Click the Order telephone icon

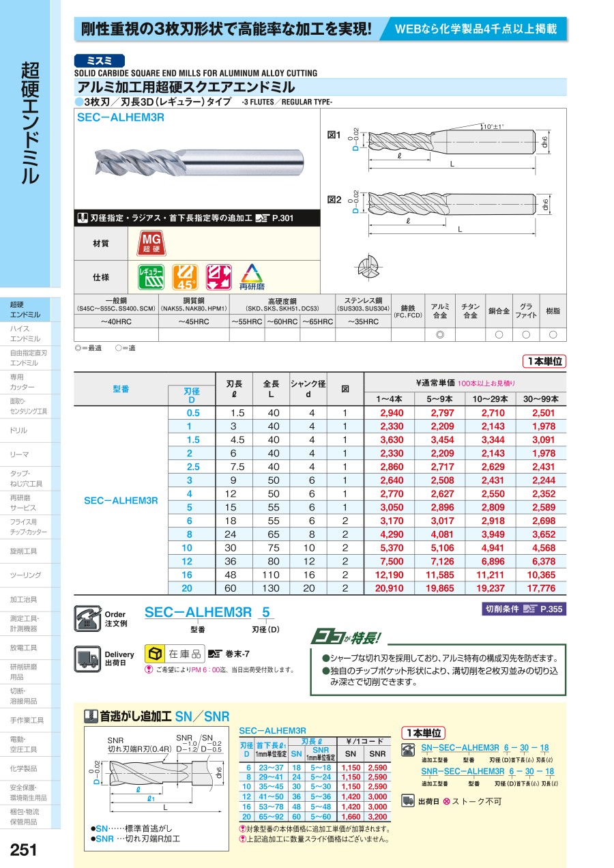pyautogui.click(x=87, y=618)
